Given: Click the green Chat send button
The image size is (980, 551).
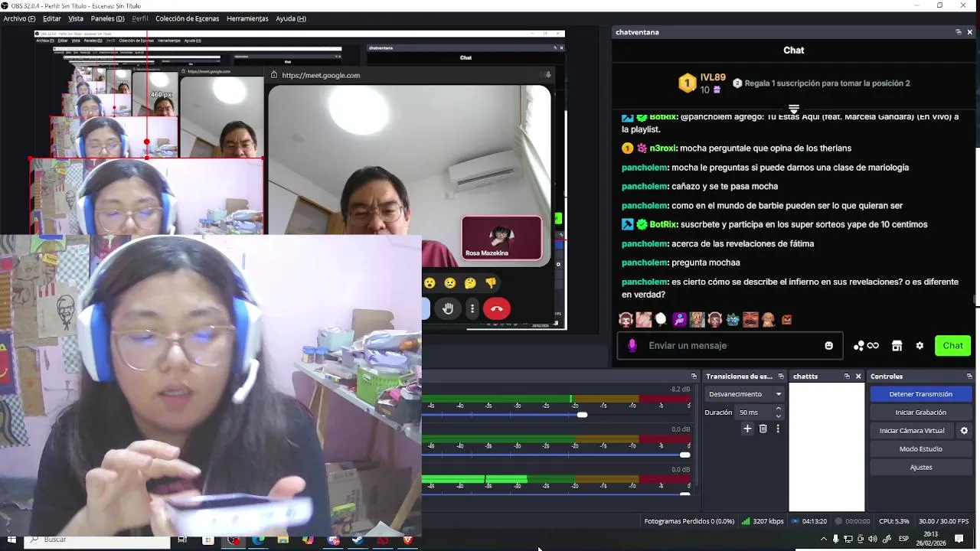Looking at the screenshot, I should 952,346.
